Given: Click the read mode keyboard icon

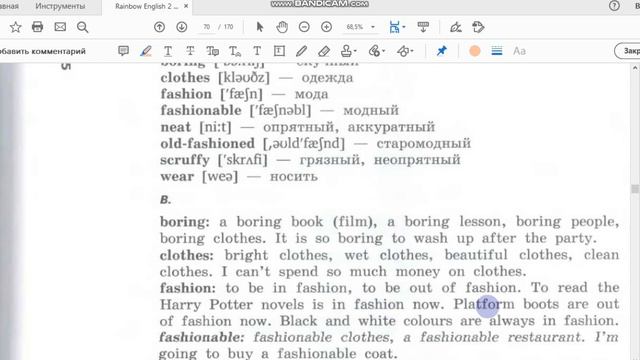Looking at the screenshot, I should click(x=423, y=27).
